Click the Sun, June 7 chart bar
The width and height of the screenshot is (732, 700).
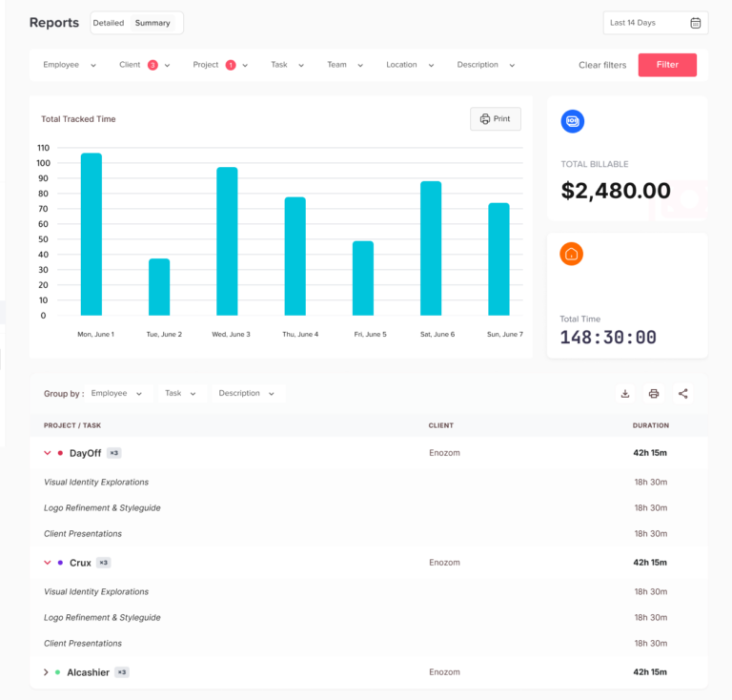click(x=498, y=259)
